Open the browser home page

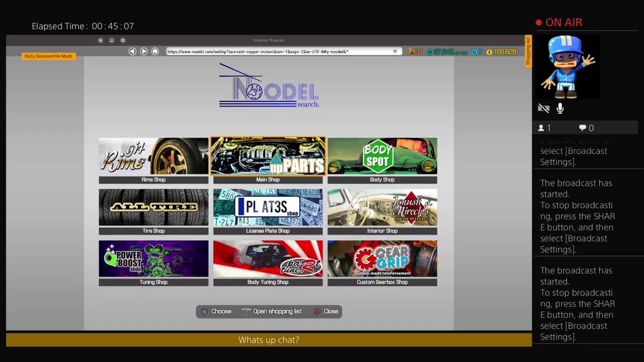click(155, 51)
